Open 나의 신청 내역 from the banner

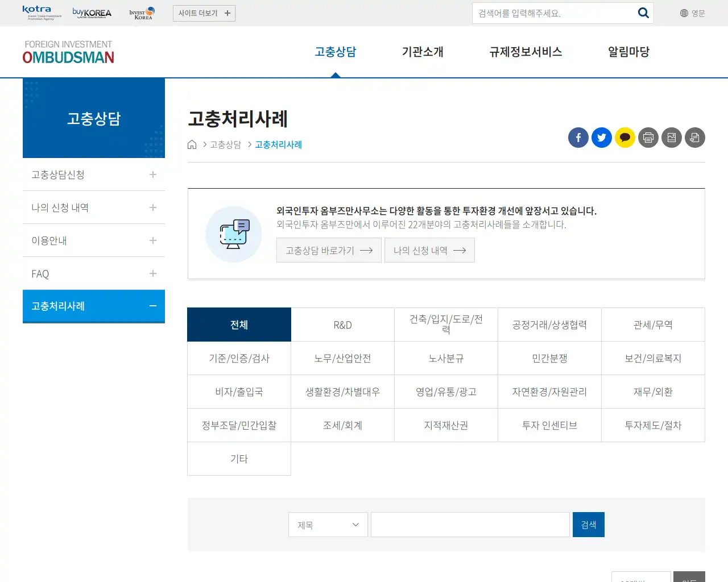pyautogui.click(x=429, y=250)
